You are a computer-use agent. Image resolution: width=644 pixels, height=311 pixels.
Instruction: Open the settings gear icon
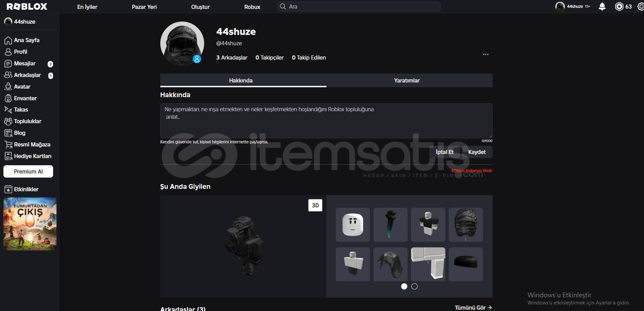641,7
